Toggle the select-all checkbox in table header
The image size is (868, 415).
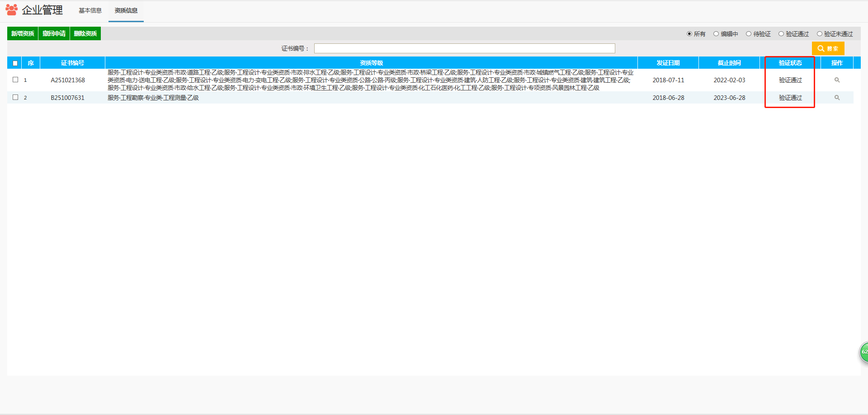click(x=15, y=63)
